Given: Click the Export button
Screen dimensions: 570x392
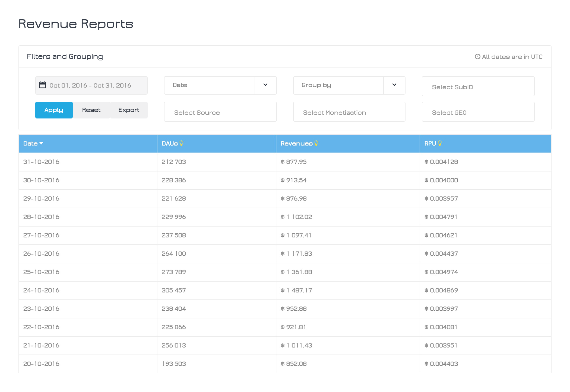Looking at the screenshot, I should point(129,110).
